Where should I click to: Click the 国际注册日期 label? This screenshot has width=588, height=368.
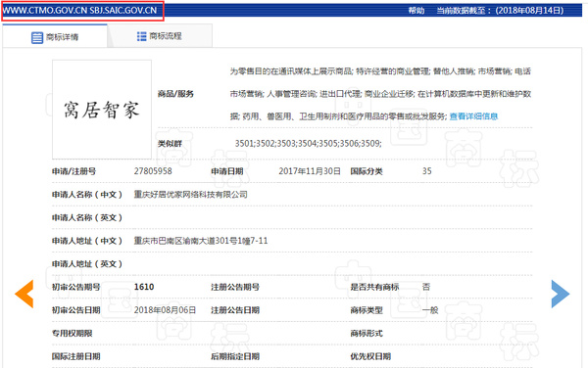(75, 356)
